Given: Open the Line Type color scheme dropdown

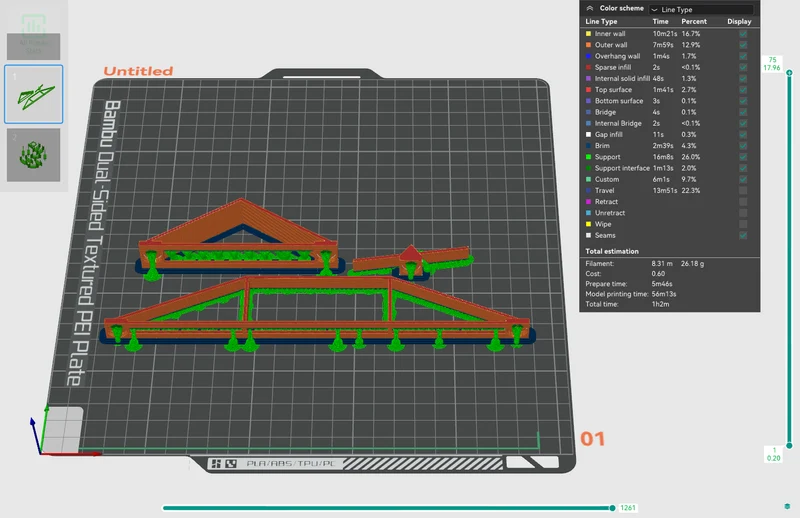Looking at the screenshot, I should tap(701, 9).
